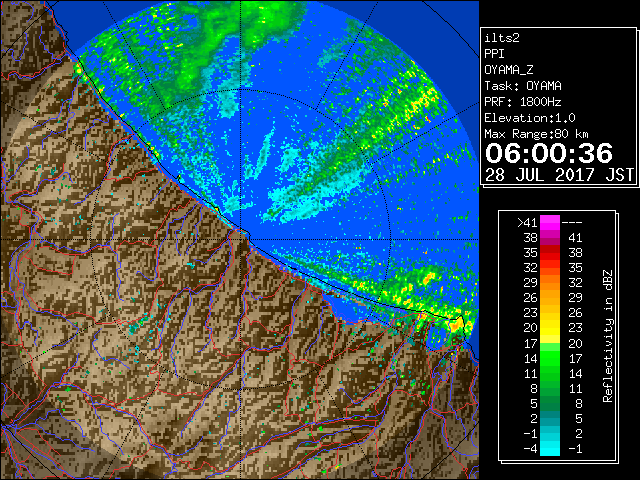The image size is (640, 480).
Task: Click the '-4' legend label at bottom left
Action: pyautogui.click(x=530, y=448)
